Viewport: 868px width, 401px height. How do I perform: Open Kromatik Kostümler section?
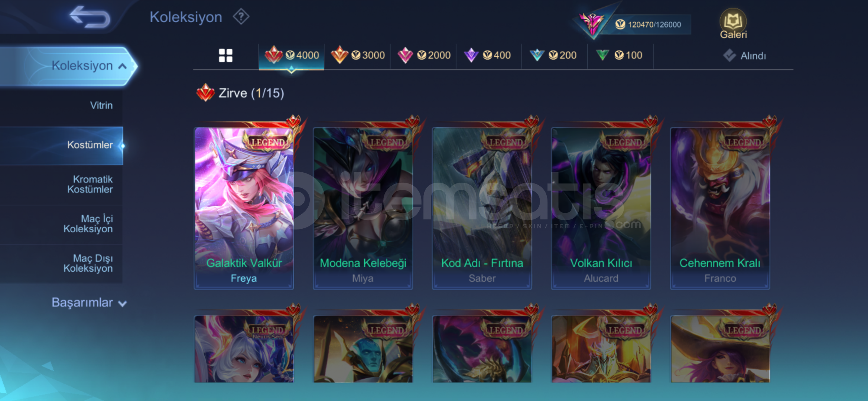click(x=90, y=185)
